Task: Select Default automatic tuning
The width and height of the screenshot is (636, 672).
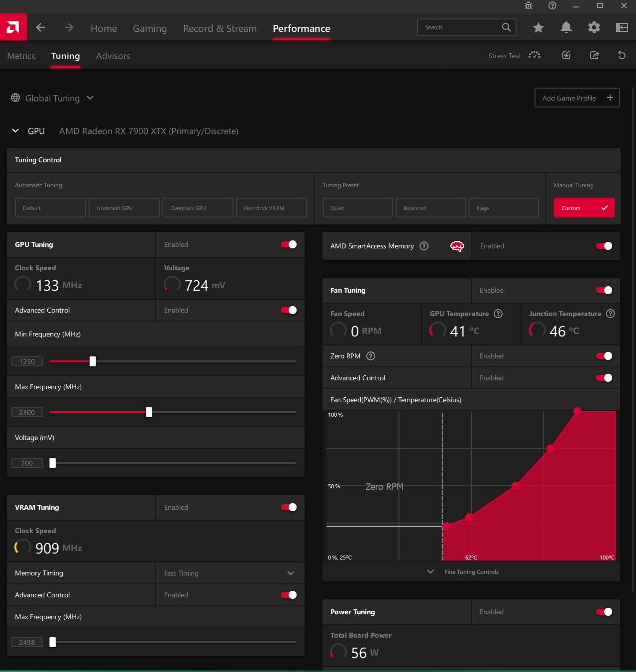Action: click(x=50, y=208)
